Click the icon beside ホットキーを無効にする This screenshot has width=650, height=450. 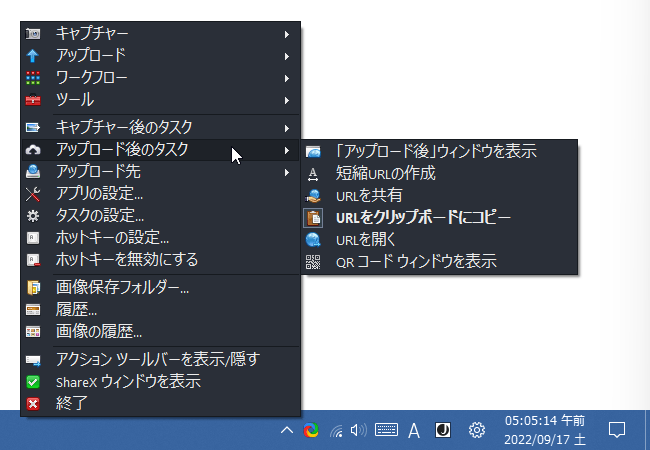pyautogui.click(x=33, y=260)
